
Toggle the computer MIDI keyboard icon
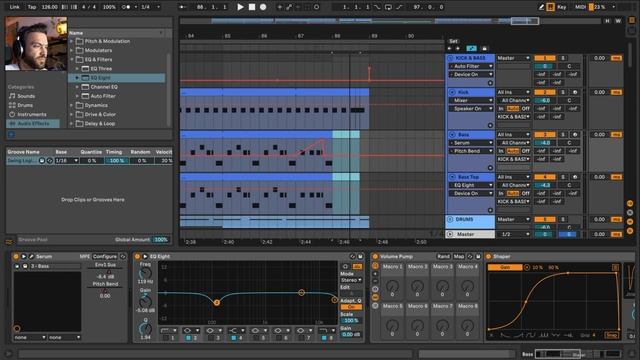click(x=551, y=7)
